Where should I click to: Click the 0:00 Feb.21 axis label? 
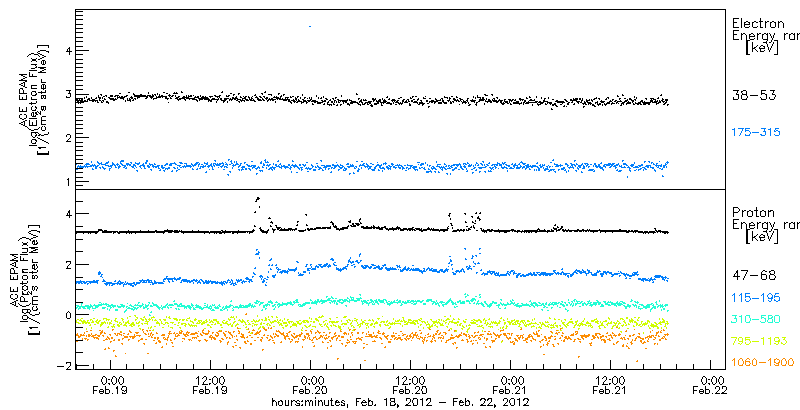[x=510, y=385]
